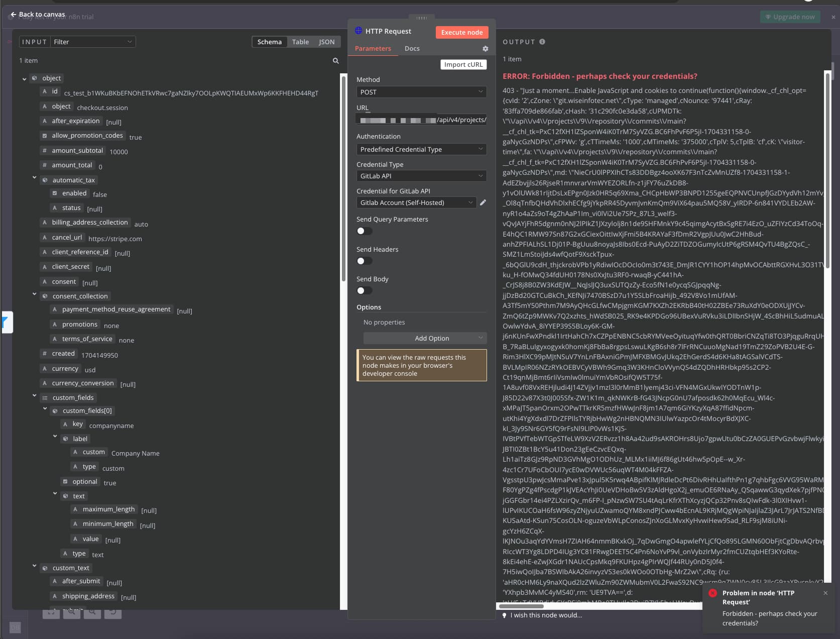Click the reset zoom icon in bottom toolbar

(x=112, y=613)
